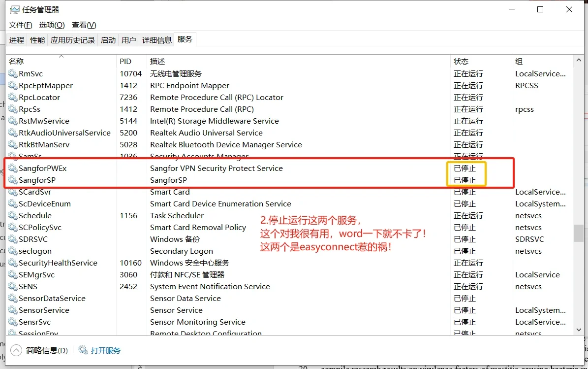Open the 查看(V) menu
Screen dimensions: 588x369
point(84,25)
